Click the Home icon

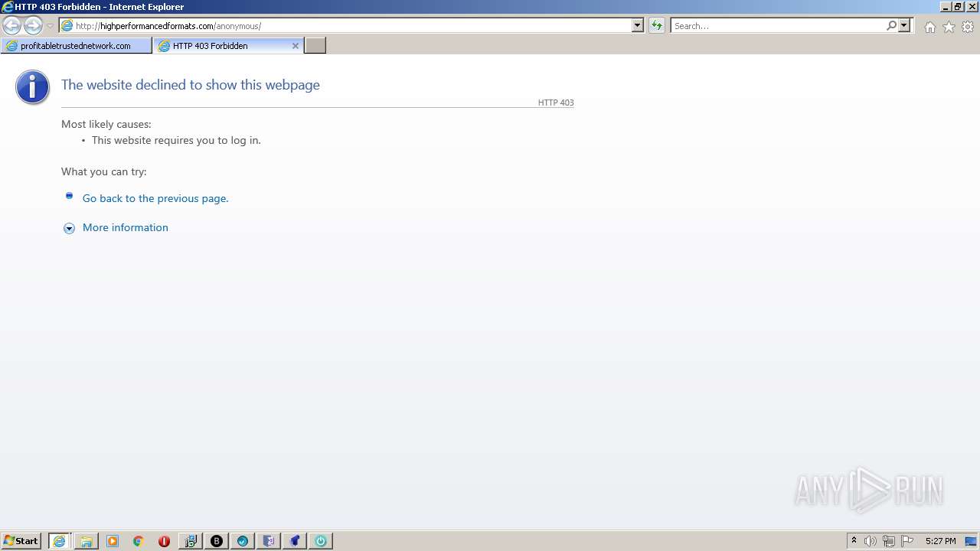click(x=929, y=27)
